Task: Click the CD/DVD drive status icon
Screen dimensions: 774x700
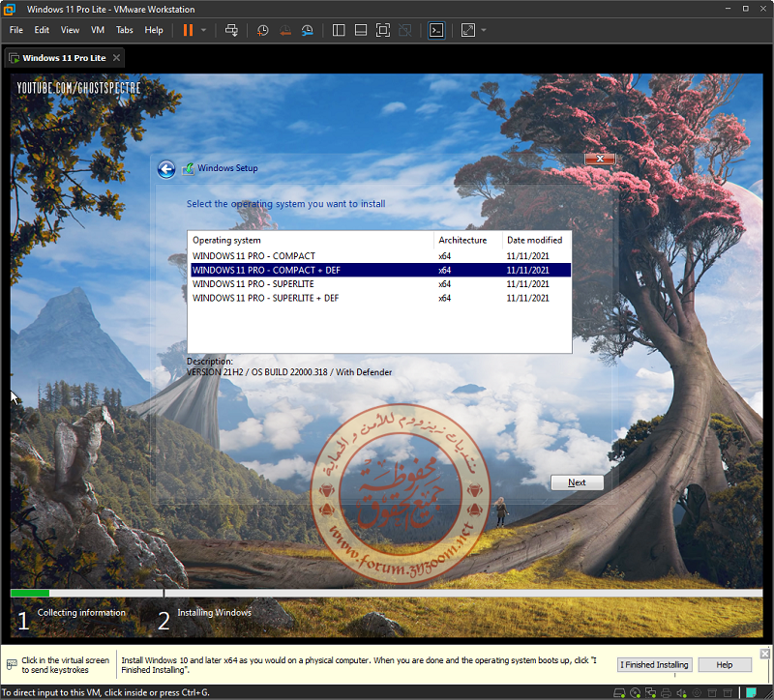Action: click(x=636, y=693)
